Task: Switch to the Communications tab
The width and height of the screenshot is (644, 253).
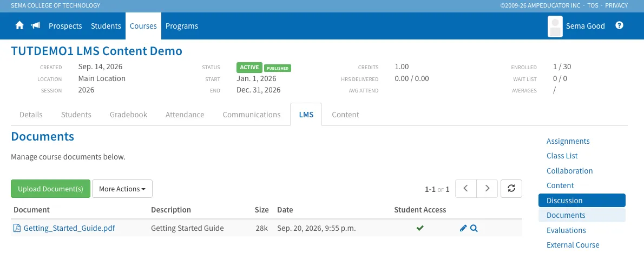Action: 251,115
